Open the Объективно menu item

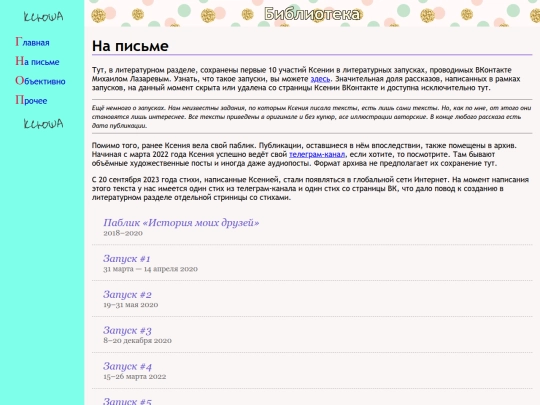(x=40, y=81)
